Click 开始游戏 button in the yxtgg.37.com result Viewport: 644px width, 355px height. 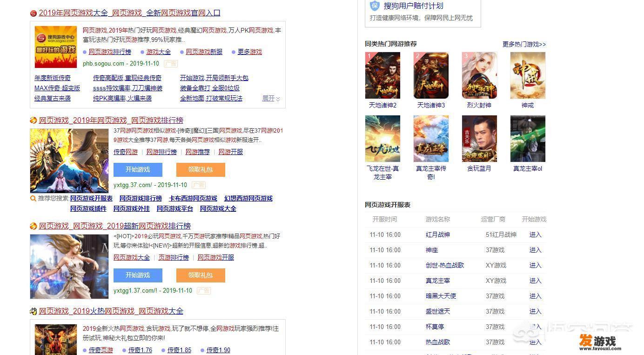tap(138, 170)
